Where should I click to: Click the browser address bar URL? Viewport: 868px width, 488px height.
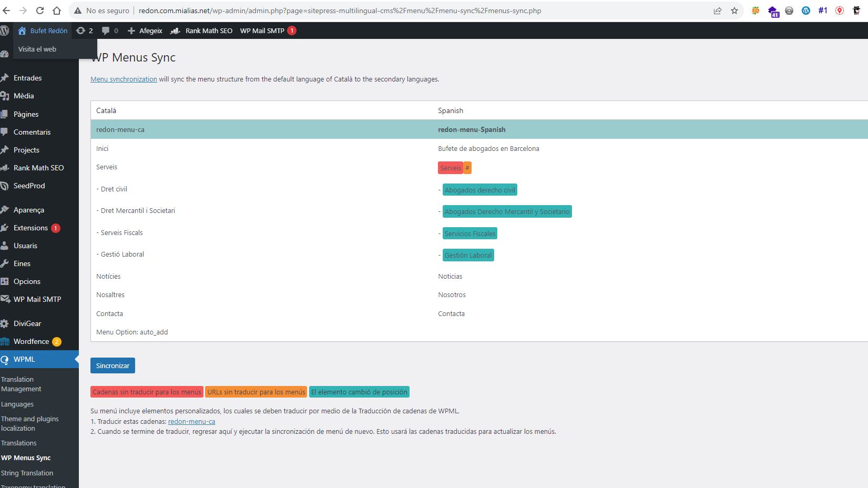click(340, 11)
